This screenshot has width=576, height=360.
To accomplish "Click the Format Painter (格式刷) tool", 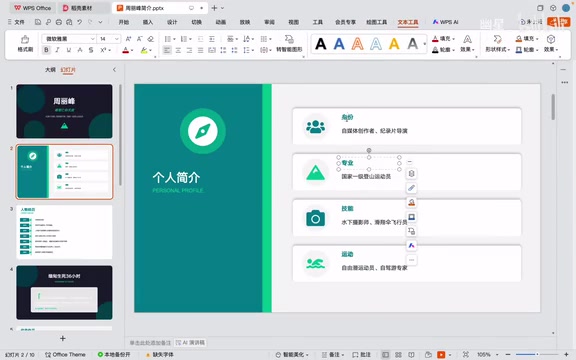I will point(25,43).
